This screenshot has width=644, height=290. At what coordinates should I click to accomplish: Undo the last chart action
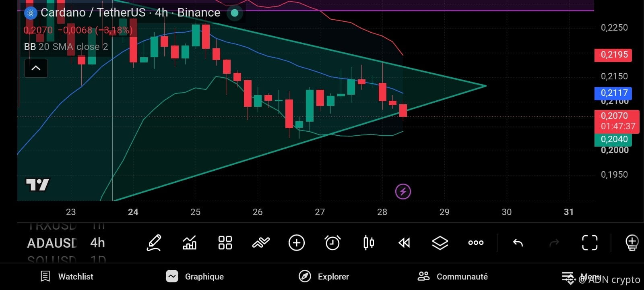click(518, 243)
